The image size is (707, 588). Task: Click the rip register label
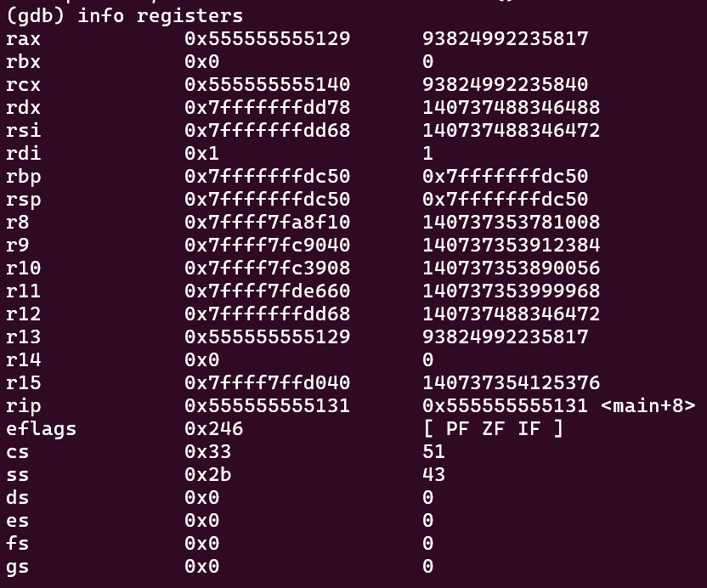23,406
